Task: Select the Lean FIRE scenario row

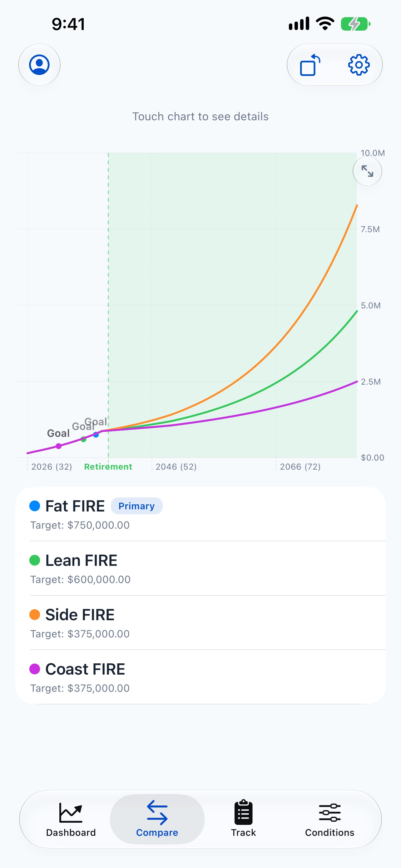Action: pos(200,568)
